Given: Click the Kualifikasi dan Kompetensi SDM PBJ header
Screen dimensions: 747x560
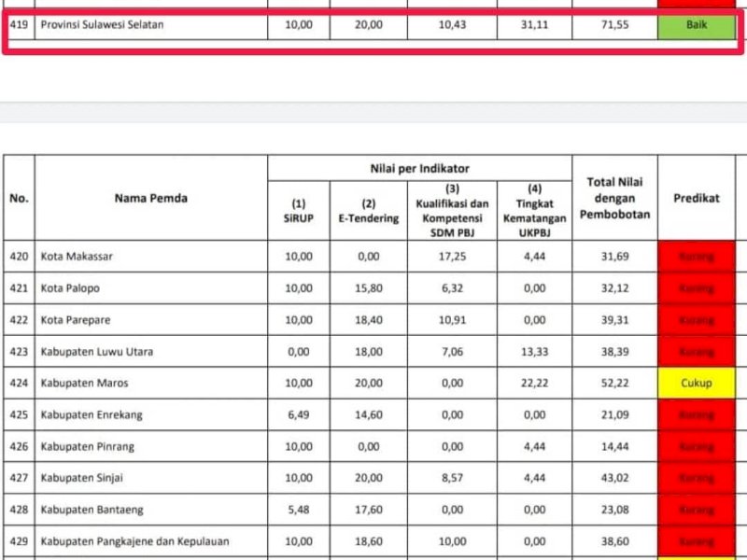Looking at the screenshot, I should click(452, 211).
